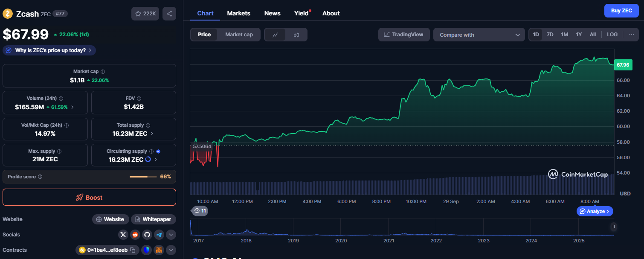Click the $67.99 price value
The width and height of the screenshot is (644, 259).
pos(26,35)
